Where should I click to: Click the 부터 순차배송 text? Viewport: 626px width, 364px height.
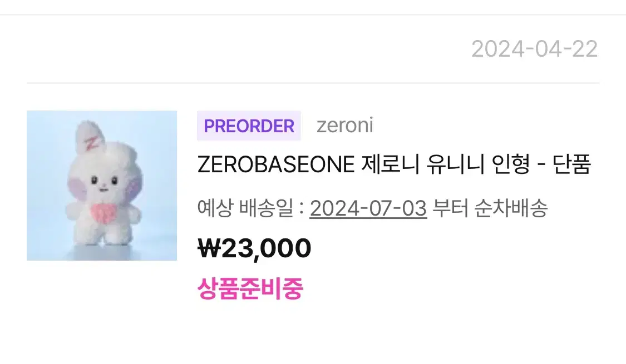coord(490,208)
